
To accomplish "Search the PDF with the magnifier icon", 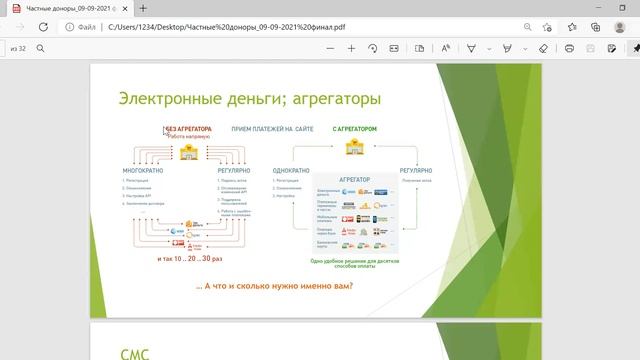I will pyautogui.click(x=40, y=49).
